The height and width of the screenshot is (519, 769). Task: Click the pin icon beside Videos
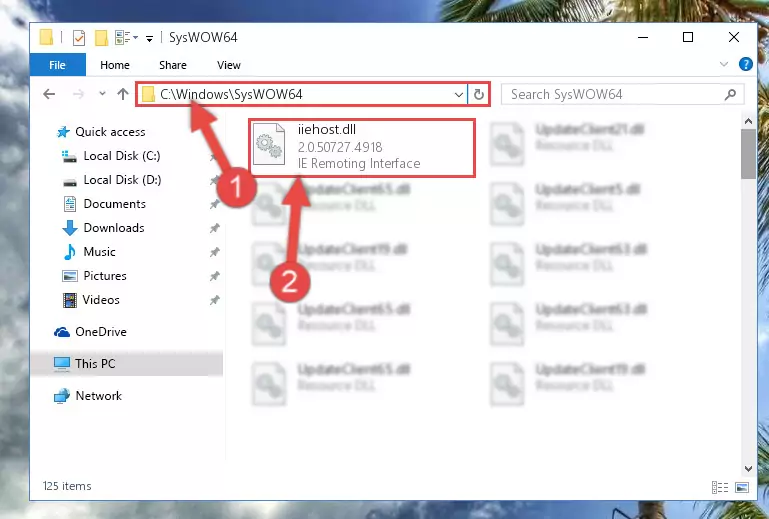[215, 300]
